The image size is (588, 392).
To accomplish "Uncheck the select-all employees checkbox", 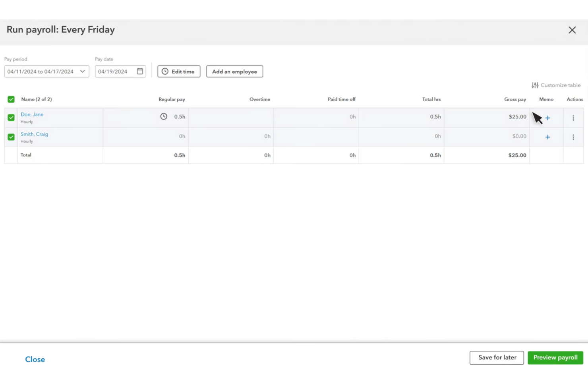I will coord(11,99).
